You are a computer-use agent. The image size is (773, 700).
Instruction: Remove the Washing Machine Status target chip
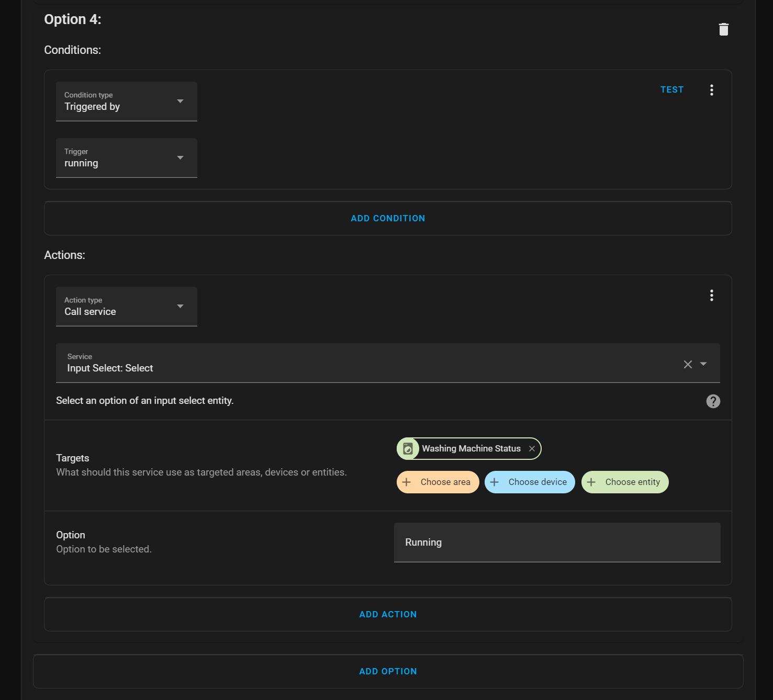coord(532,449)
